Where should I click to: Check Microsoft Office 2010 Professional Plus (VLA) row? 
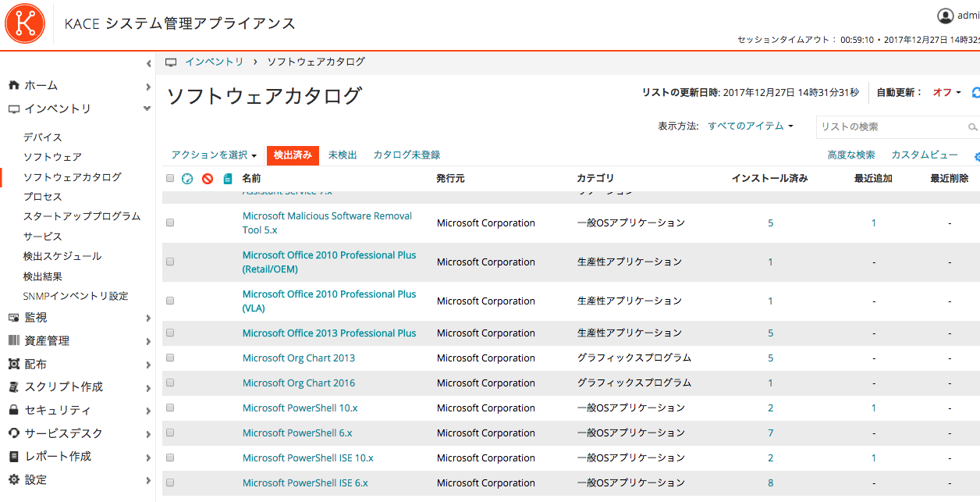pos(170,301)
